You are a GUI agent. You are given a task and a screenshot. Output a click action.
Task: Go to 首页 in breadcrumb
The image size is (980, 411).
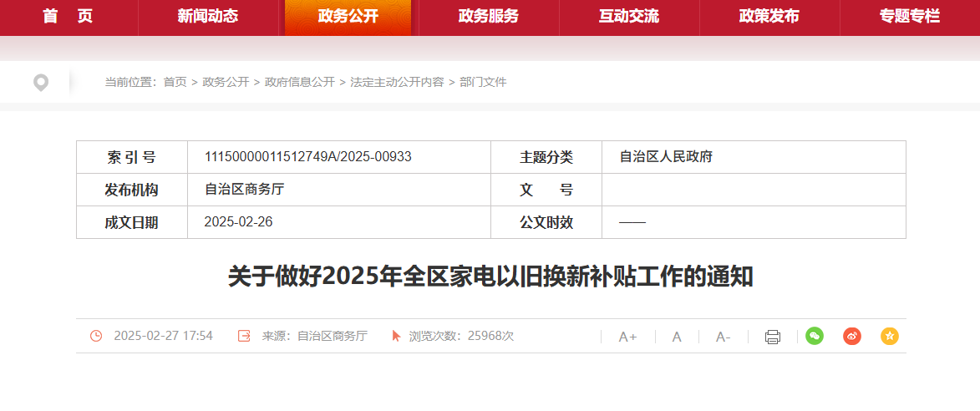(175, 82)
